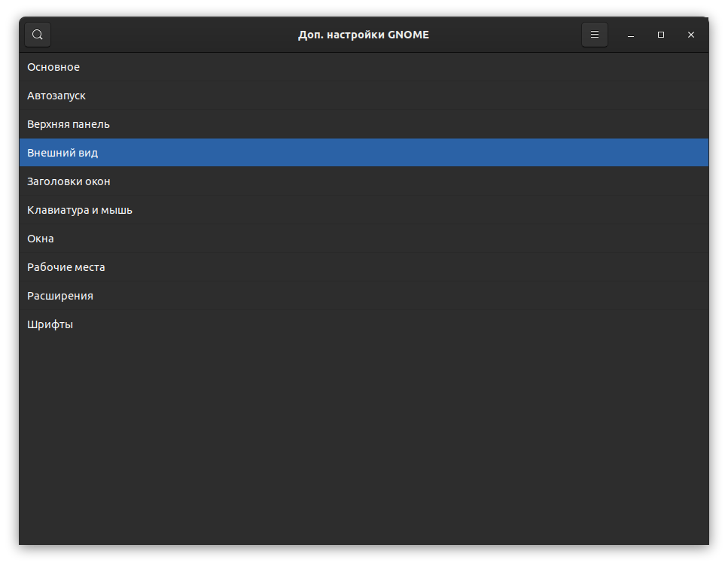Image resolution: width=728 pixels, height=566 pixels.
Task: Maximize the GNOME Tweaks window
Action: point(661,35)
